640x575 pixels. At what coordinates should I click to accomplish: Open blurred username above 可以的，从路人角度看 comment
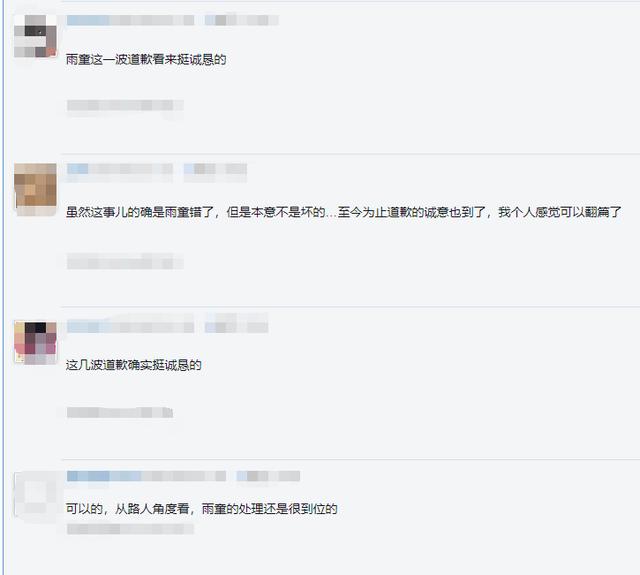click(146, 476)
